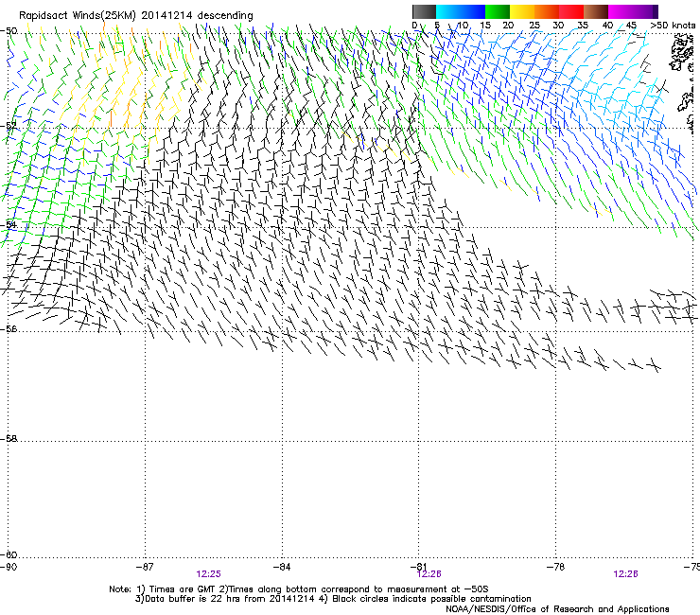Select the magenta 40-45 knots legend color

(621, 11)
